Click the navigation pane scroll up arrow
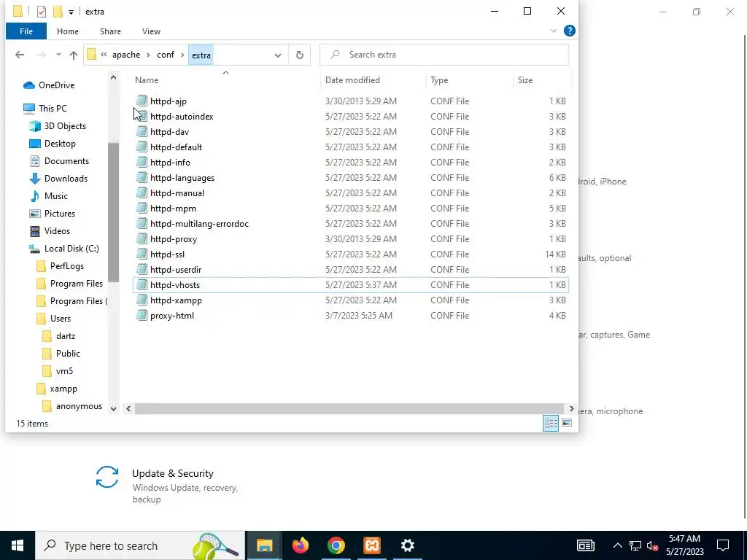This screenshot has width=747, height=560. click(x=113, y=77)
